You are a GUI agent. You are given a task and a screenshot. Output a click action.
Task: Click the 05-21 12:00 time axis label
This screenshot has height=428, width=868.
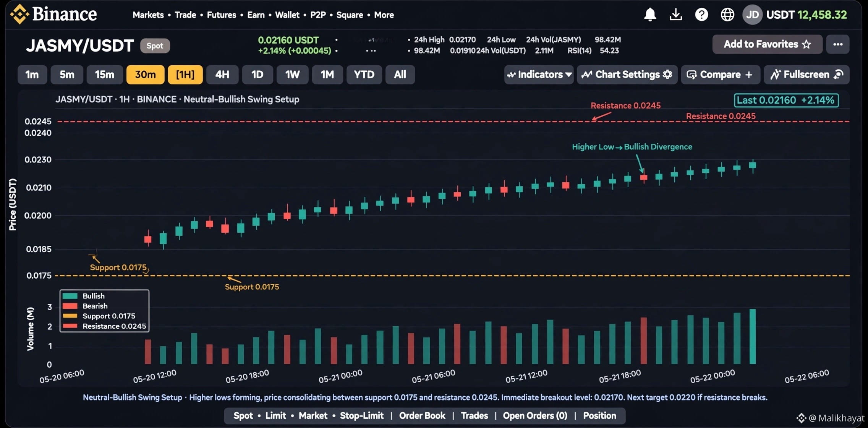coord(526,376)
